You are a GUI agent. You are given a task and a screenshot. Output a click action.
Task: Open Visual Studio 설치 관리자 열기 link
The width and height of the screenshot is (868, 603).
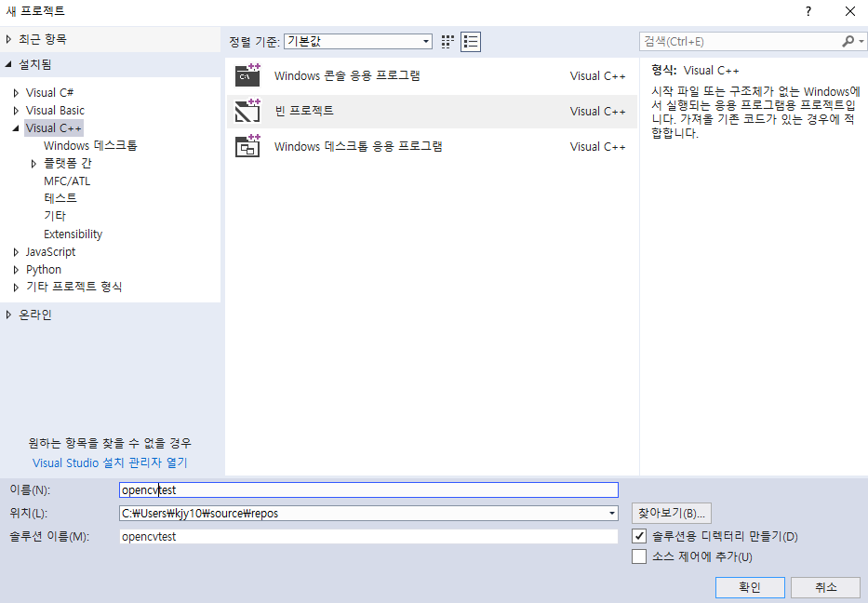point(110,462)
